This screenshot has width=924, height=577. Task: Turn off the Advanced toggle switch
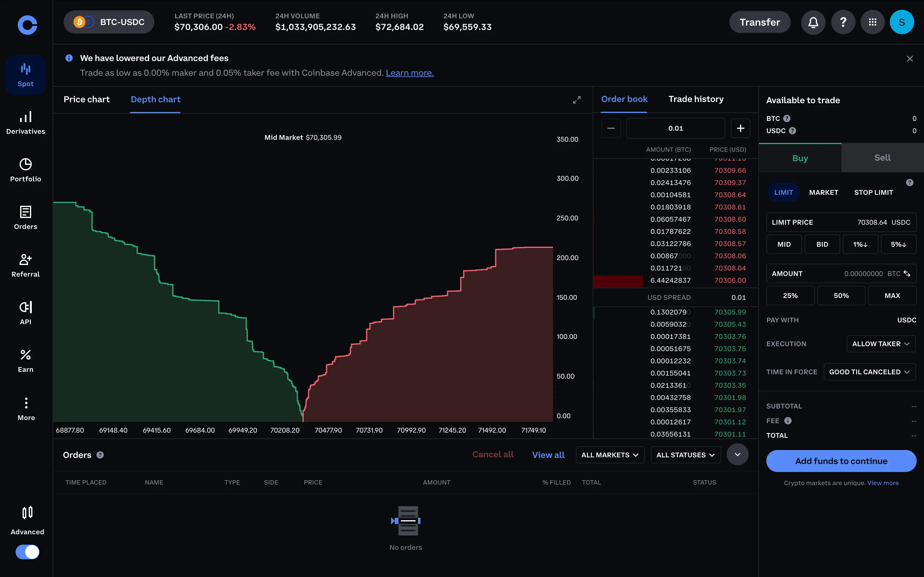28,552
